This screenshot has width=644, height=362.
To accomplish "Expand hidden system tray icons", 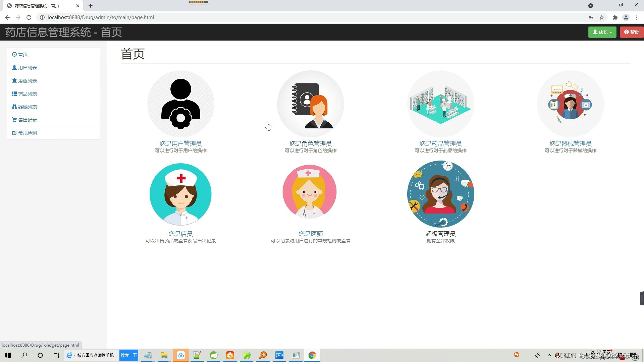I will (549, 355).
